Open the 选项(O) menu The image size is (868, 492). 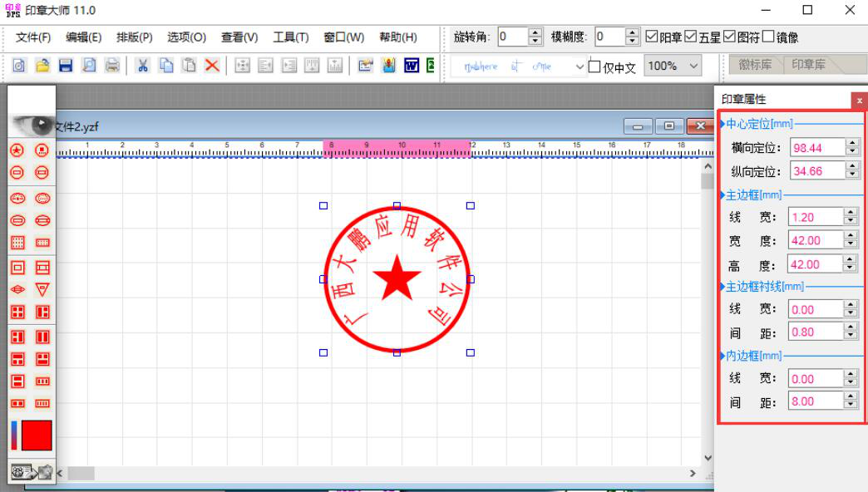186,37
